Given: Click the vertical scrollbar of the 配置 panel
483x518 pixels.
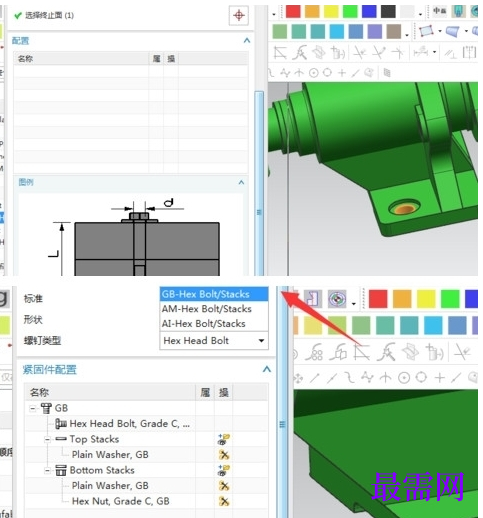Looking at the screenshot, I should [259, 183].
